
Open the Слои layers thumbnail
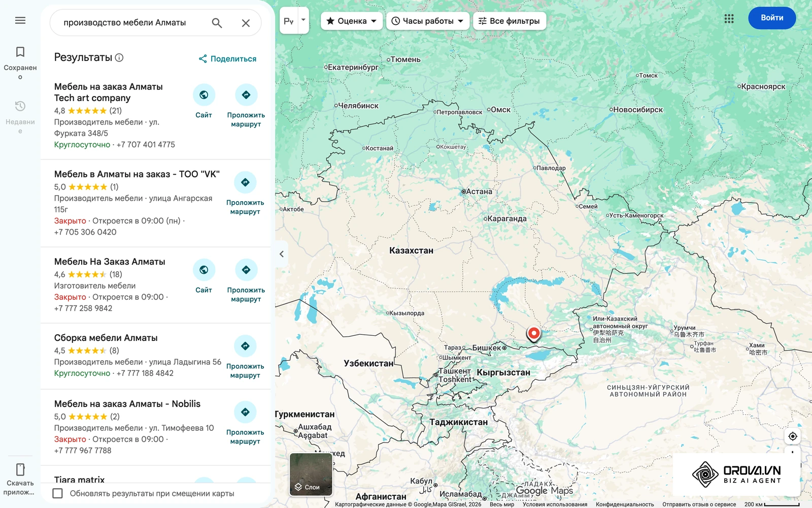tap(311, 474)
